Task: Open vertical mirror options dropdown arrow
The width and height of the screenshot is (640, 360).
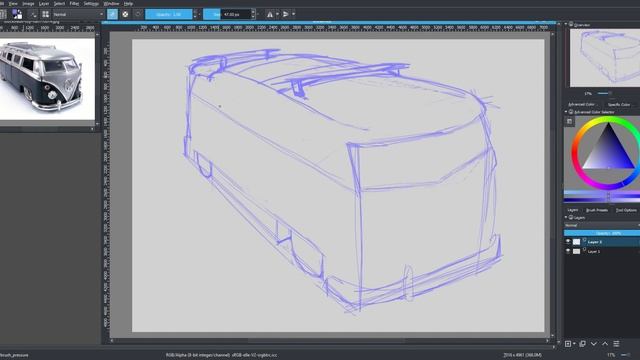Action: (293, 14)
